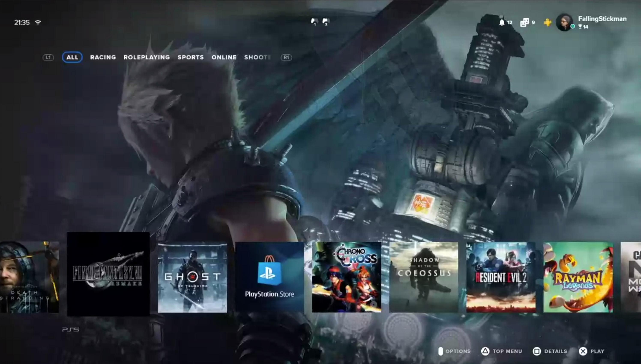
Task: Select the controller 1 icon
Action: pos(314,22)
